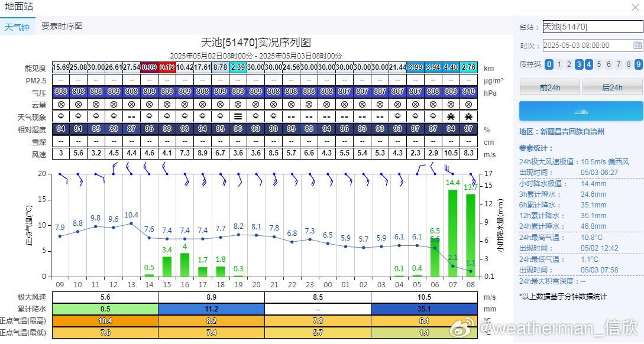Viewport: 644px width, 344px height.
Task: Toggle quality control code 6
Action: pos(609,64)
